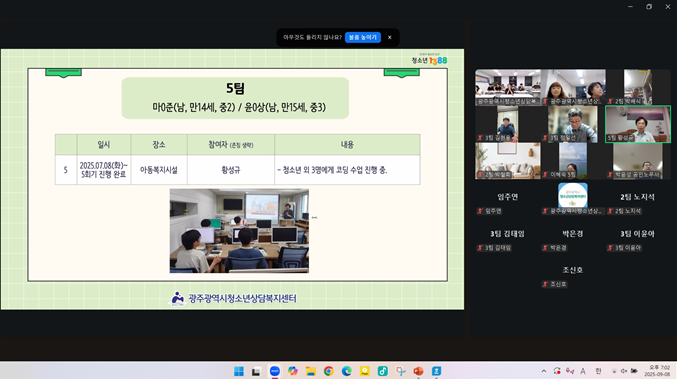This screenshot has width=678, height=379.
Task: Expand hidden system tray icons chevron
Action: pyautogui.click(x=544, y=371)
